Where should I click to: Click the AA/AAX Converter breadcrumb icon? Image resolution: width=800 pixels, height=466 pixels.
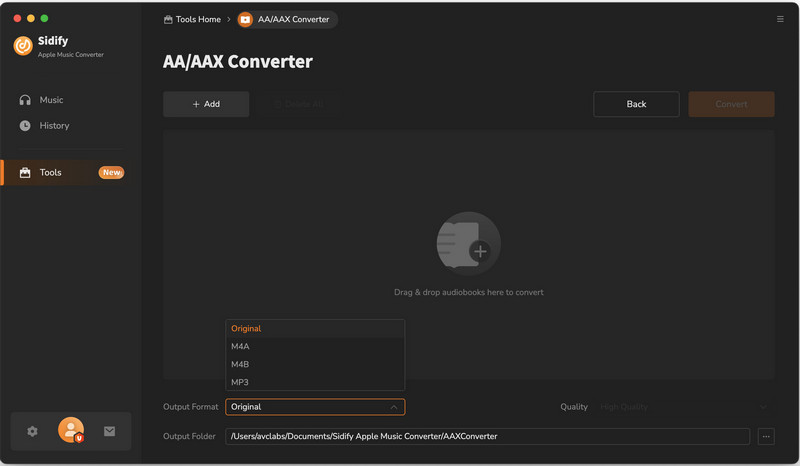pos(245,19)
